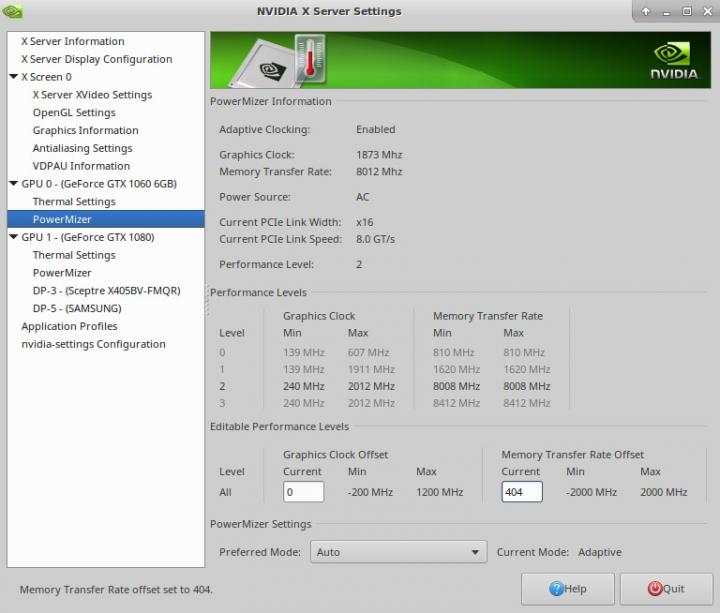Viewport: 720px width, 613px height.
Task: Click level 0 max graphics clock 607 MHz
Action: pyautogui.click(x=369, y=352)
